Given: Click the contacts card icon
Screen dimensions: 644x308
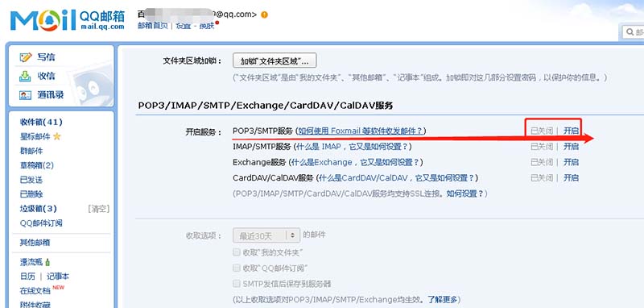Looking at the screenshot, I should click(x=26, y=95).
